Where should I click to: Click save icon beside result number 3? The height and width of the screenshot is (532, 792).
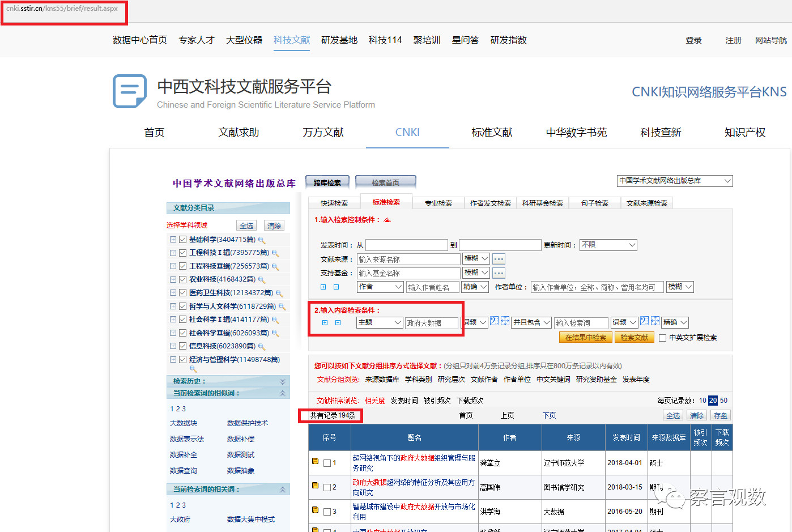click(x=315, y=510)
